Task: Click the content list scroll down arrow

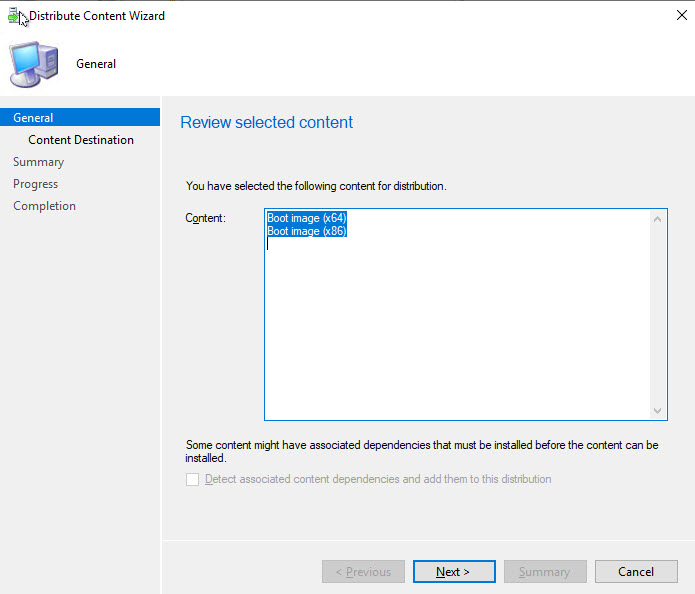Action: (658, 411)
